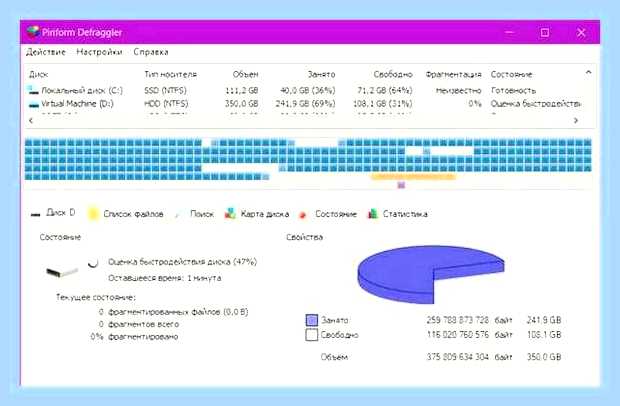Click the hard drive image in status panel
The height and width of the screenshot is (406, 620).
[x=62, y=272]
